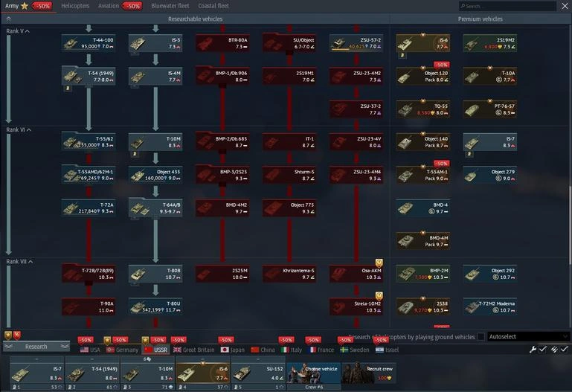The image size is (572, 392).
Task: Click the IS-3 tank icon in tree
Action: click(x=137, y=44)
